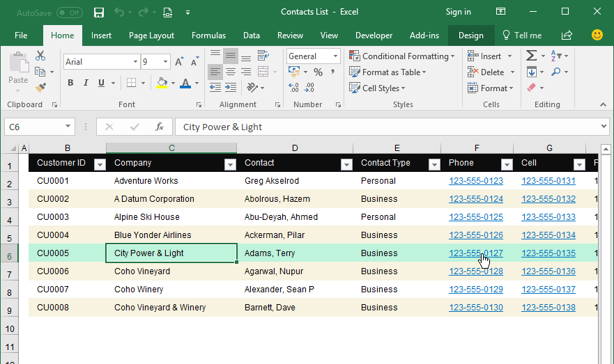This screenshot has width=614, height=364.
Task: Click the smiley feedback icon
Action: (x=597, y=35)
